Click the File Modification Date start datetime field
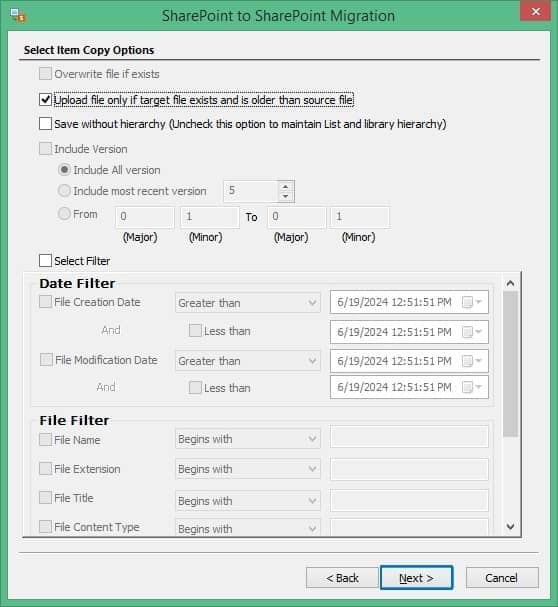Viewport: 558px width, 607px height. (x=409, y=361)
